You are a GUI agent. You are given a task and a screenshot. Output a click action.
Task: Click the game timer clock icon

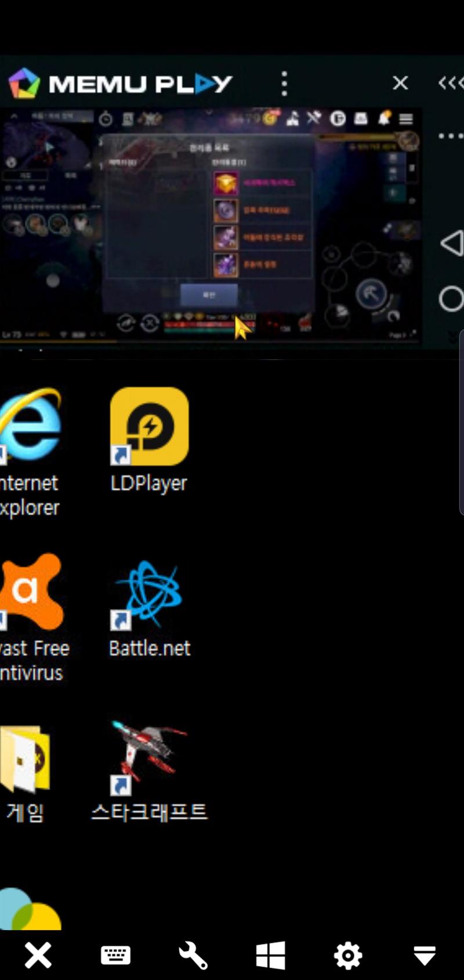tap(106, 120)
